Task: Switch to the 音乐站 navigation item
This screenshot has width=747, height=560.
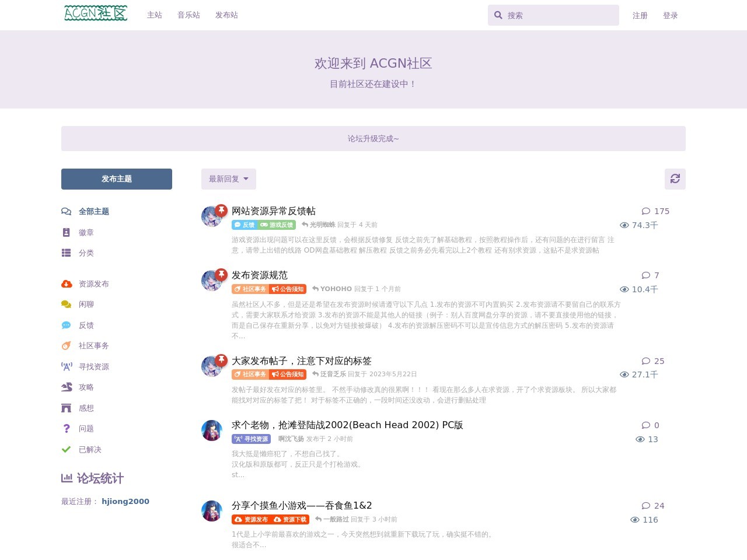Action: pos(188,15)
